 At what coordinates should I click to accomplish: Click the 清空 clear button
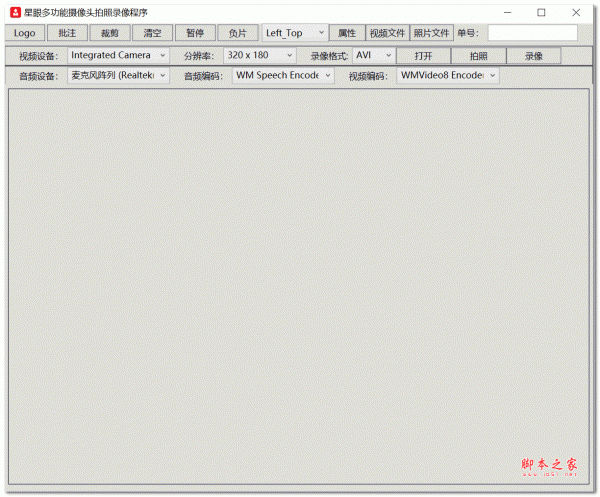(x=152, y=33)
